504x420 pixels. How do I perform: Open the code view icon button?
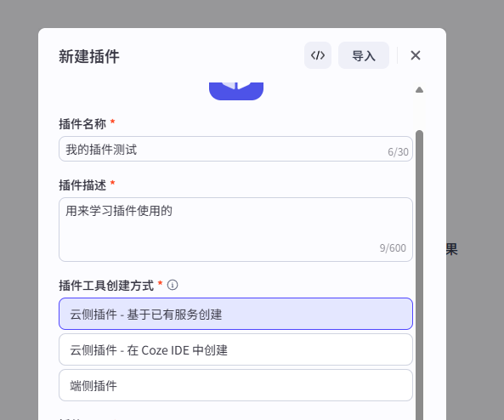(318, 55)
